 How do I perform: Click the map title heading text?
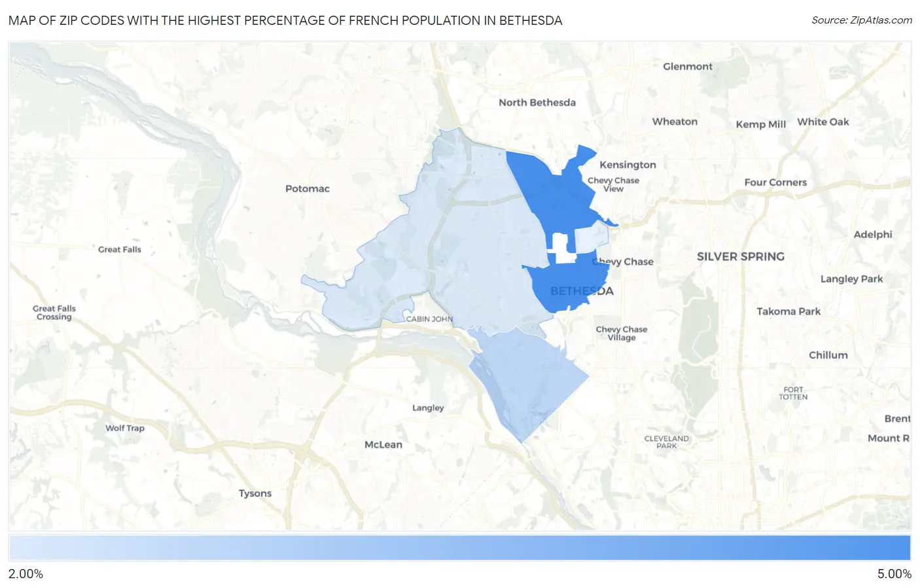(x=285, y=20)
